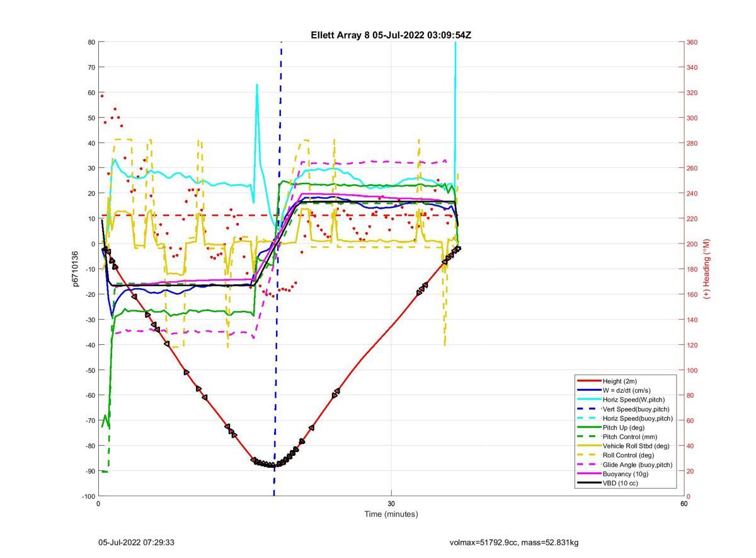Click the plot title 'Ellett Array 8 05-Jul-2022 03:09:54Z'
The image size is (756, 558).
(391, 35)
